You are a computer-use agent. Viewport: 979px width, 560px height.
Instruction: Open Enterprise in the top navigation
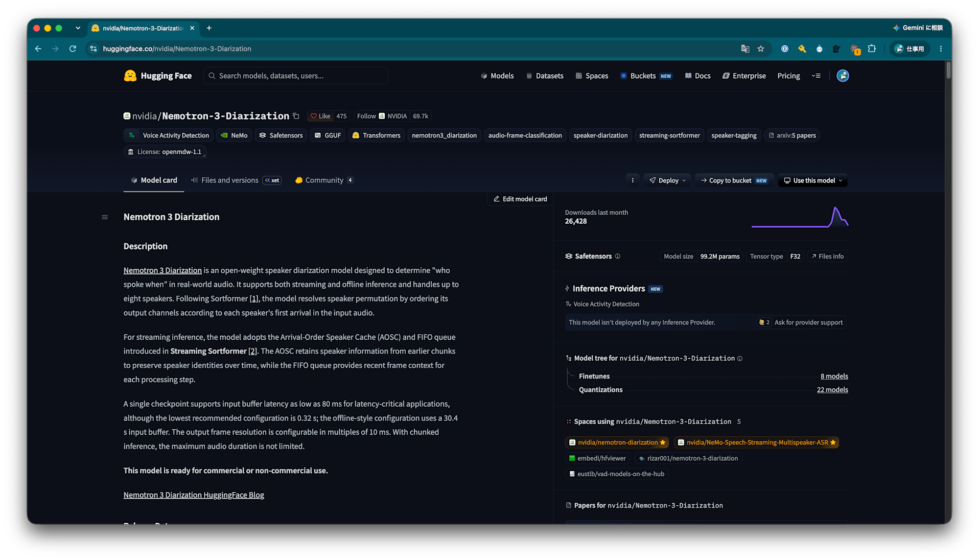pyautogui.click(x=744, y=76)
